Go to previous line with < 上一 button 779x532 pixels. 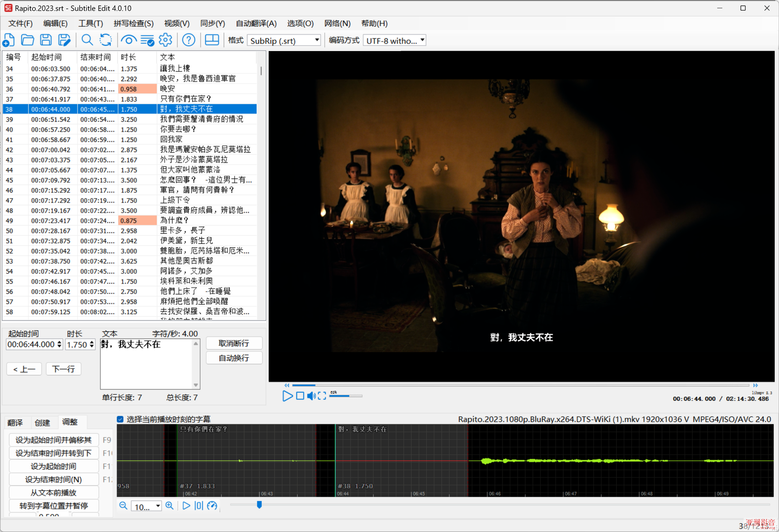[24, 369]
